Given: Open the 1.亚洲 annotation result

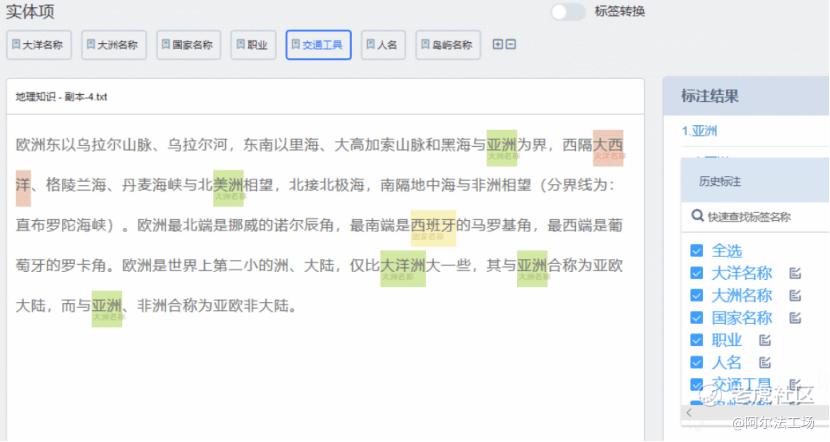Looking at the screenshot, I should point(699,131).
